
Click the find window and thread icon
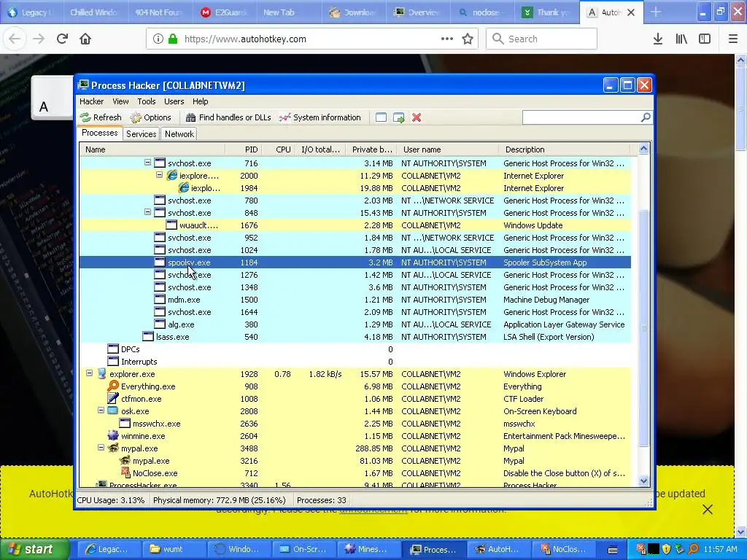point(399,117)
